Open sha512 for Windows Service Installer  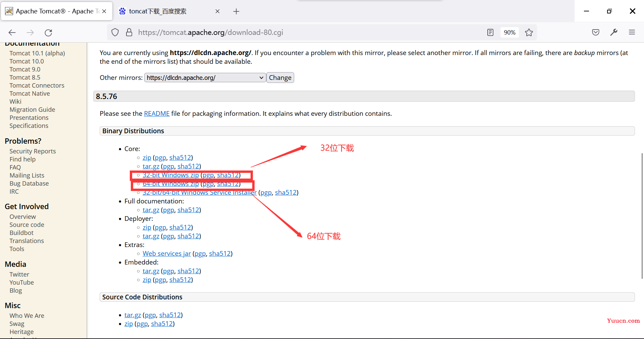286,192
